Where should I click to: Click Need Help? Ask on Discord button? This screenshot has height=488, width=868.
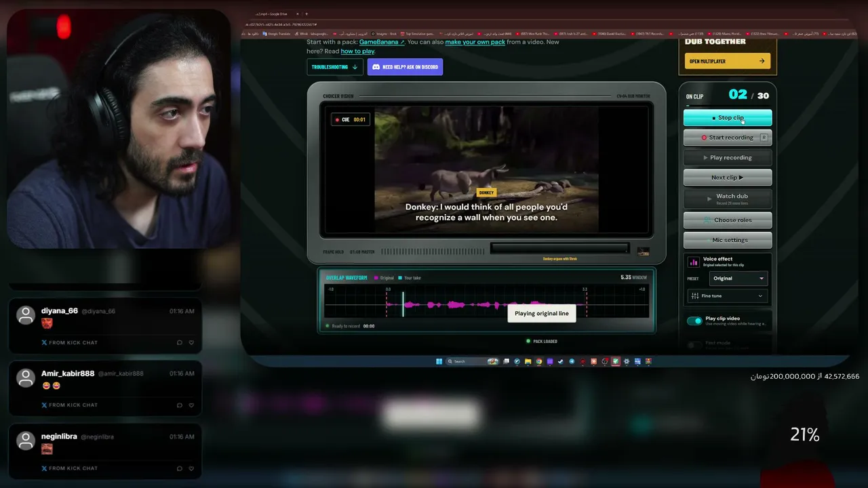tap(405, 67)
